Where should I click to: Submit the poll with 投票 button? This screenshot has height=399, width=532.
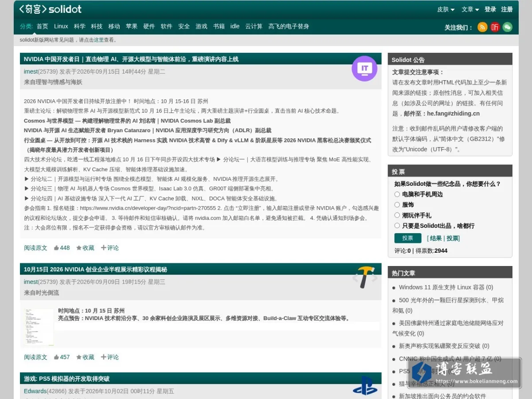click(408, 238)
